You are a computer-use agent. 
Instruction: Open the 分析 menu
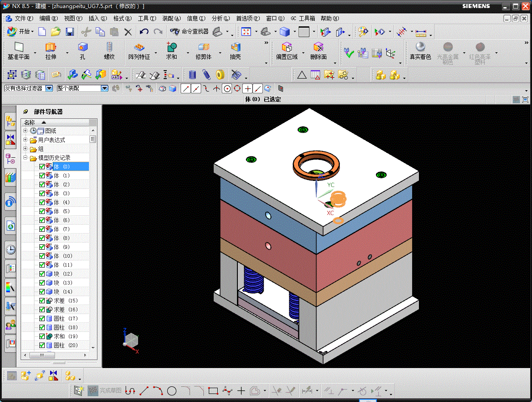pyautogui.click(x=220, y=18)
